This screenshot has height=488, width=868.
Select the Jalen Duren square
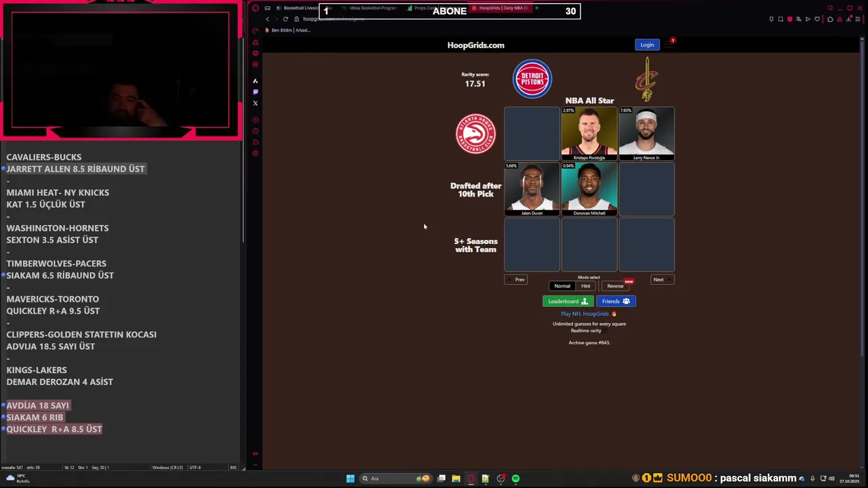coord(532,189)
